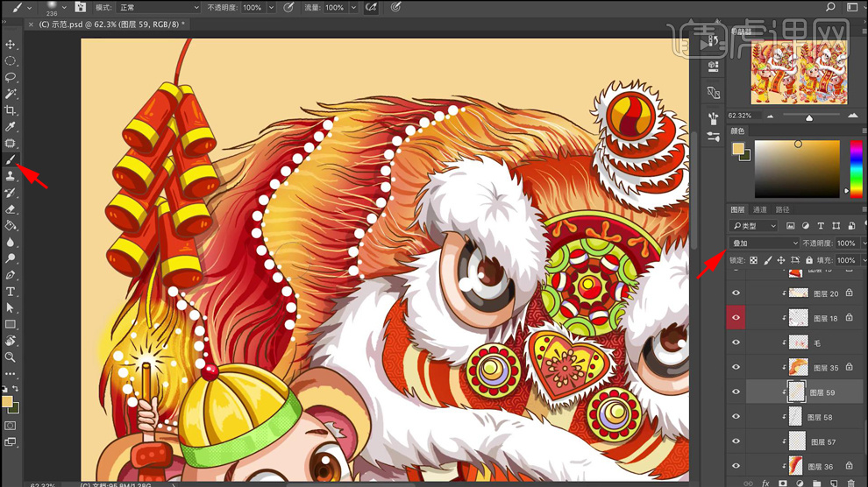Create a new layer
868x487 pixels.
(x=834, y=483)
